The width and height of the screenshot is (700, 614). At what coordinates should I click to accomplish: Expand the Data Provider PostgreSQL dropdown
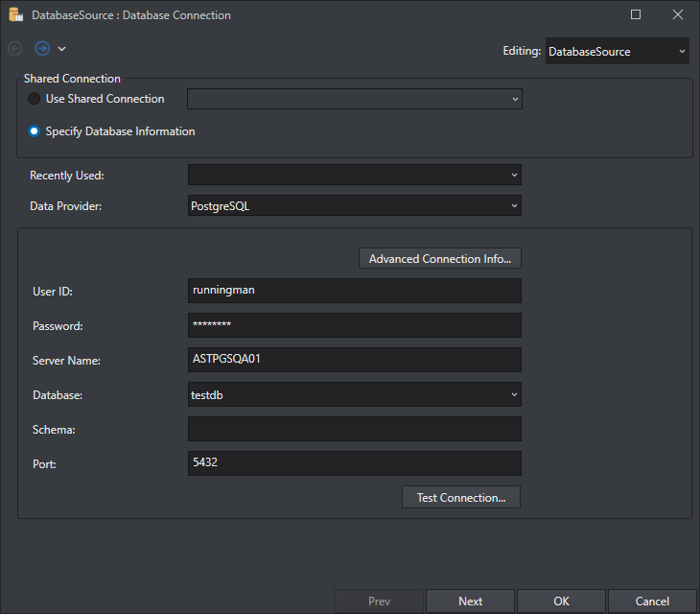click(354, 205)
